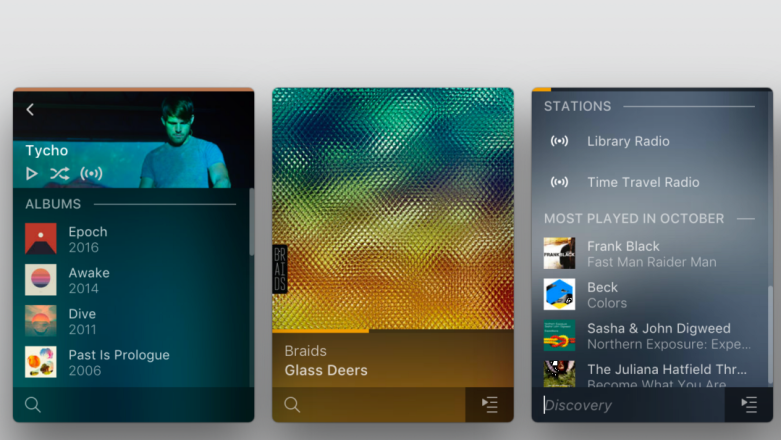Open the Dive album cover
781x440 pixels.
(41, 321)
